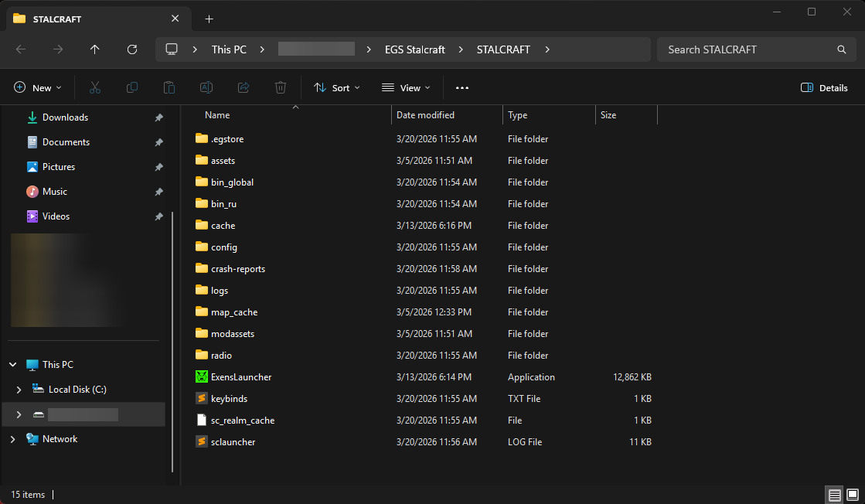Expand the Local Disk (C:) tree node
The height and width of the screenshot is (504, 865).
[19, 390]
